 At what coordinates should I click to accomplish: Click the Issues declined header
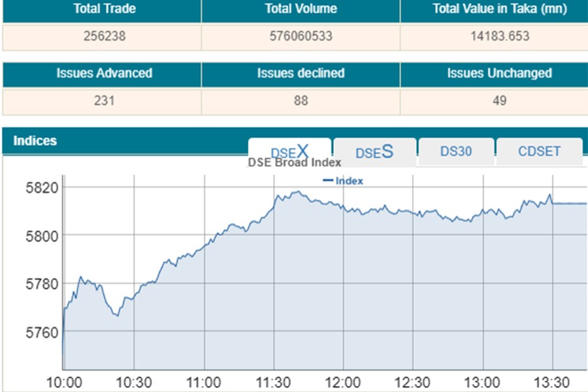(301, 73)
